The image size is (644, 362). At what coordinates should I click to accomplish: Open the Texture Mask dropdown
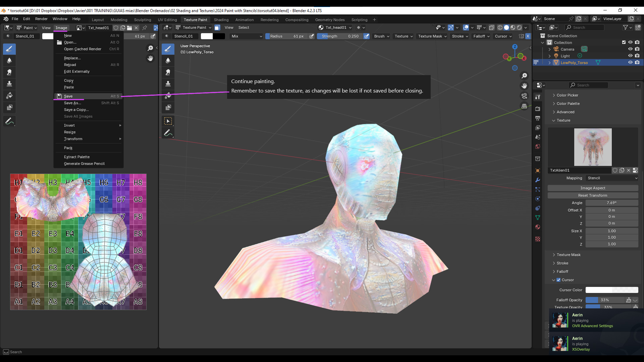pos(432,36)
